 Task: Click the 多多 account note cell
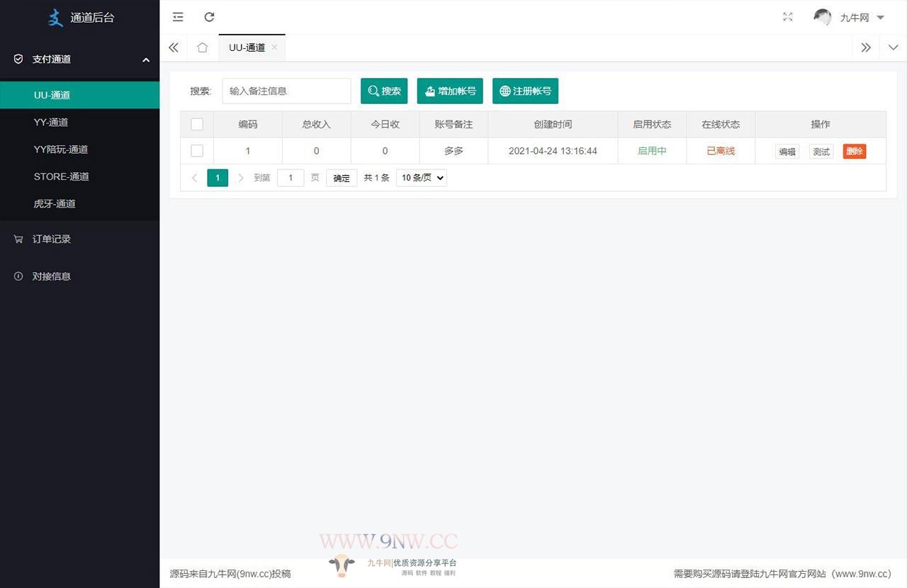[453, 151]
